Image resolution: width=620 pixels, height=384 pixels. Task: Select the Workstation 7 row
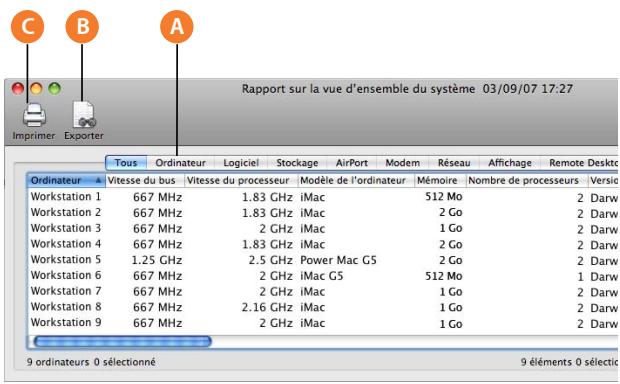323,291
